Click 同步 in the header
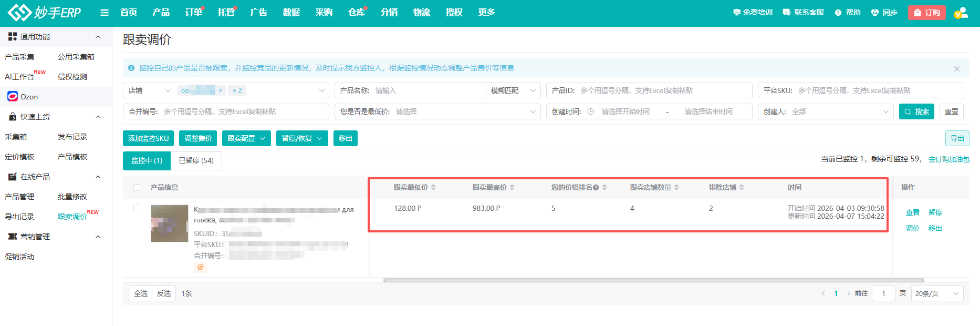The width and height of the screenshot is (980, 326). 884,13
